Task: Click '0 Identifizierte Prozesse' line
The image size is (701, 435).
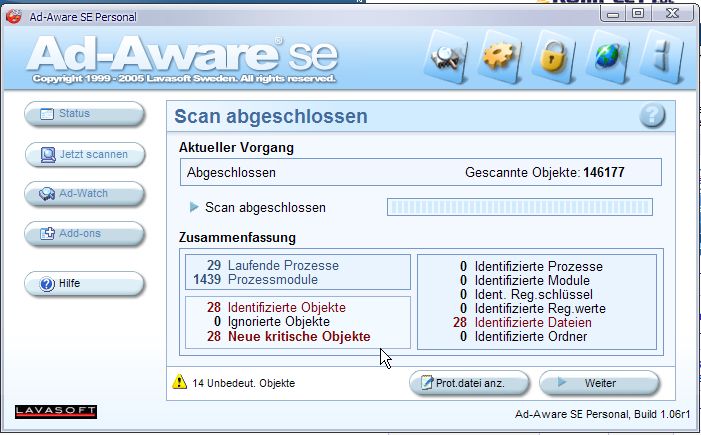Action: point(531,266)
